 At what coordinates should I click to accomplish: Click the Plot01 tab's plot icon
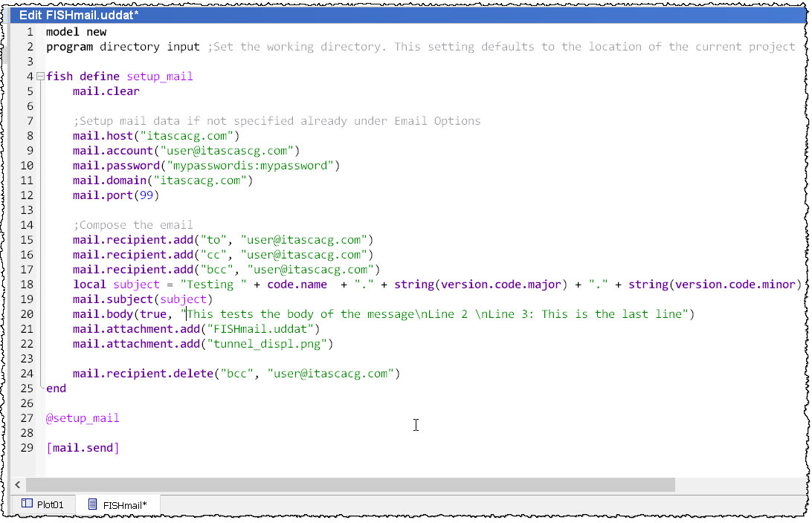[x=27, y=504]
